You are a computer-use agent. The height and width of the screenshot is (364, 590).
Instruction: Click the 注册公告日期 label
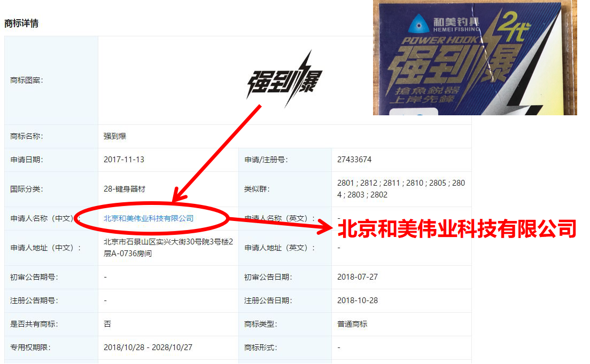(x=268, y=300)
